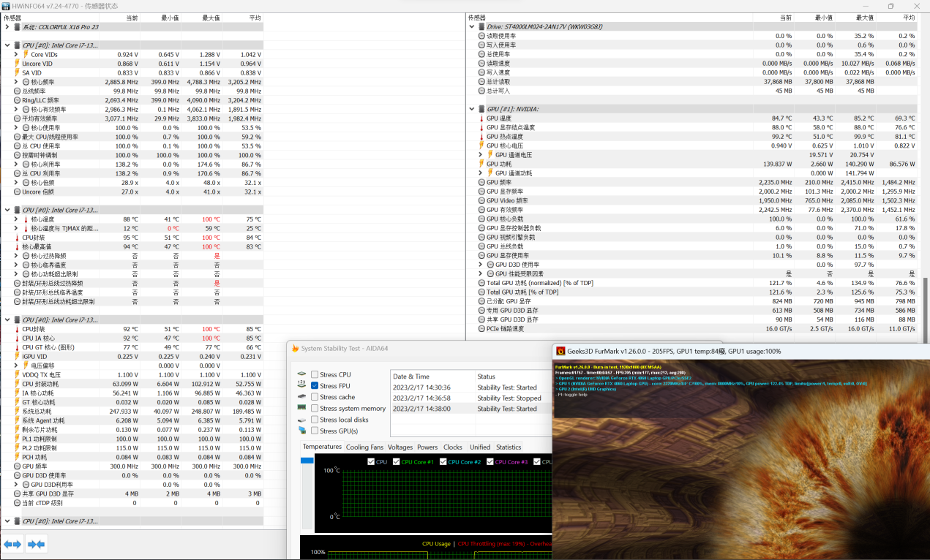Click the minus-circle icon beside 读取使用率
This screenshot has width=930, height=560.
(x=481, y=36)
